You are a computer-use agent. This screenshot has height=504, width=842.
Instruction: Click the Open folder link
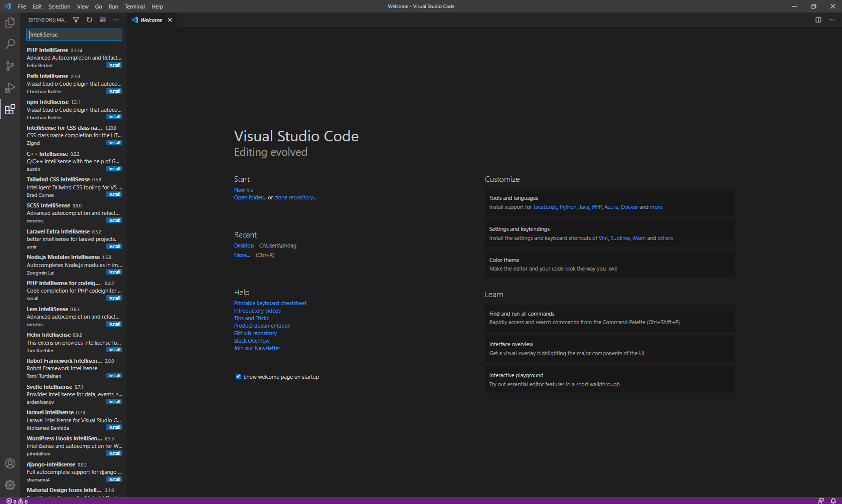point(250,197)
